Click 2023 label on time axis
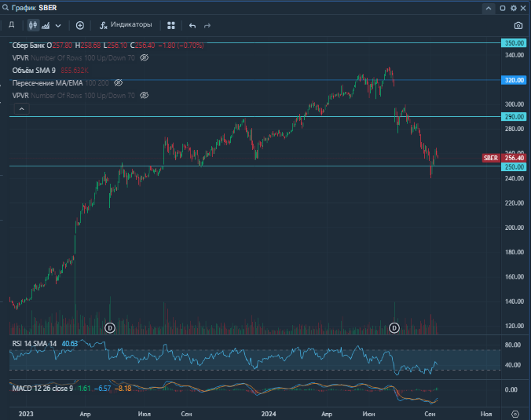Viewport: 531px width, 420px height. (26, 414)
